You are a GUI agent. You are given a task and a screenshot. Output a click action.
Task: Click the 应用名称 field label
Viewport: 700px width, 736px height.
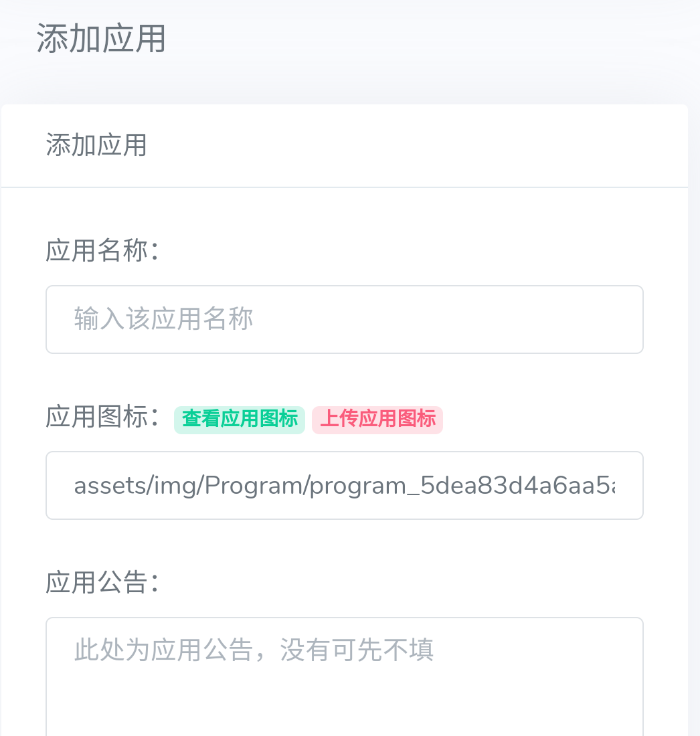coord(102,252)
